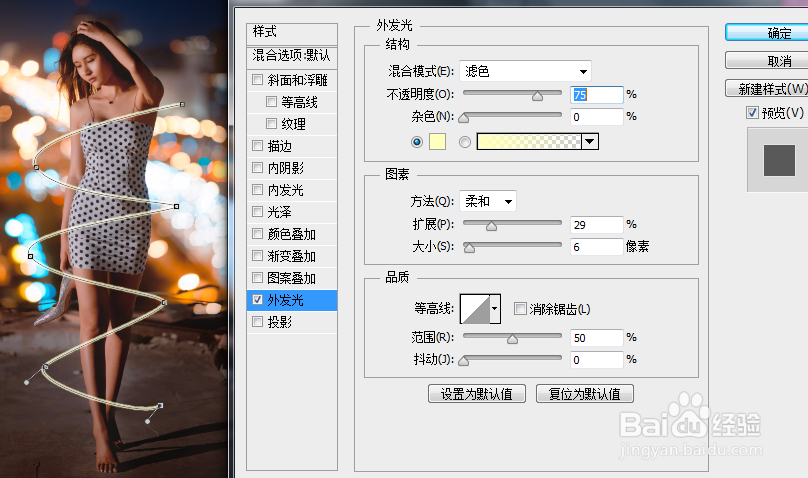Select the 混合选项:默认 entry
808x478 pixels.
pyautogui.click(x=292, y=56)
